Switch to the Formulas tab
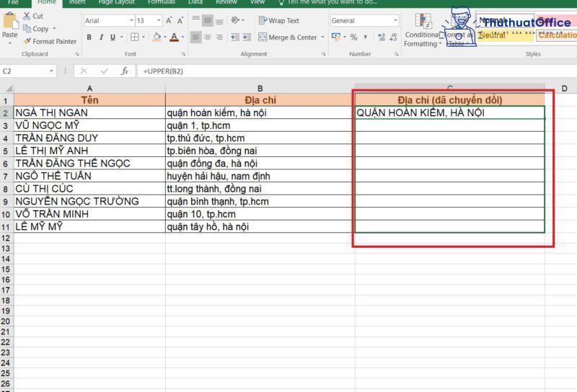The image size is (577, 392). tap(162, 2)
